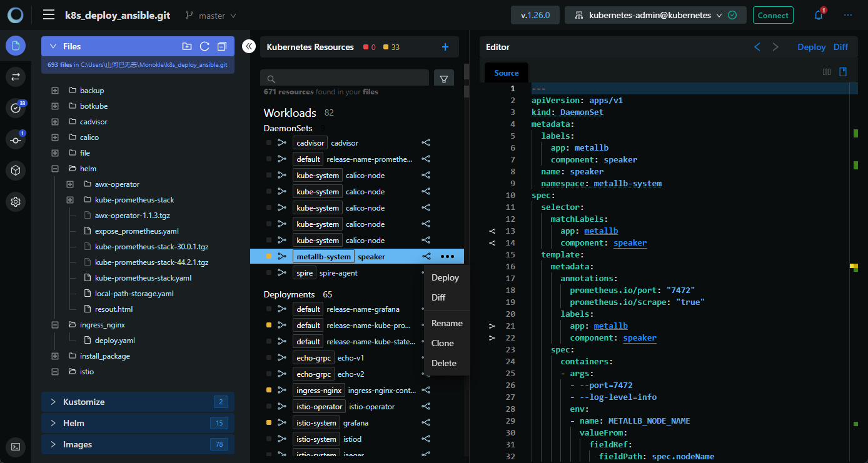The width and height of the screenshot is (868, 463).
Task: Choose Diff from the context menu
Action: pyautogui.click(x=447, y=297)
